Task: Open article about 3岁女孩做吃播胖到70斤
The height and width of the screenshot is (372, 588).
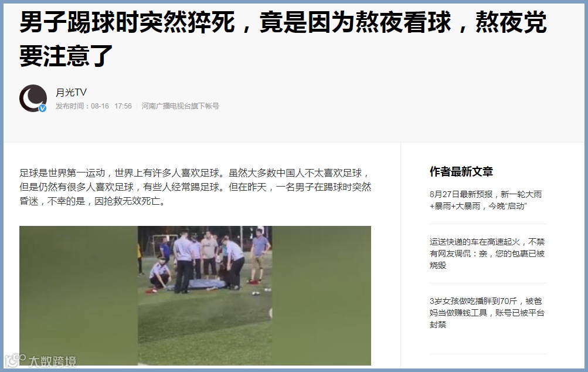Action: (x=487, y=313)
